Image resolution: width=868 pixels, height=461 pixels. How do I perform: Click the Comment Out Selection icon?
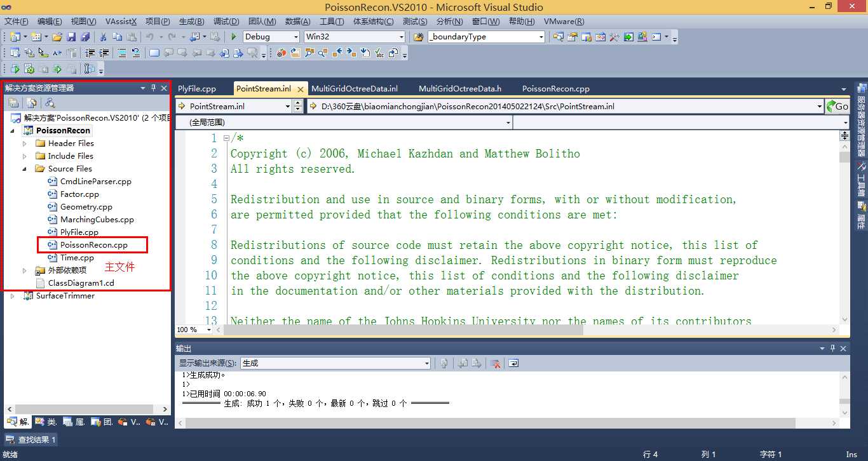click(x=122, y=53)
